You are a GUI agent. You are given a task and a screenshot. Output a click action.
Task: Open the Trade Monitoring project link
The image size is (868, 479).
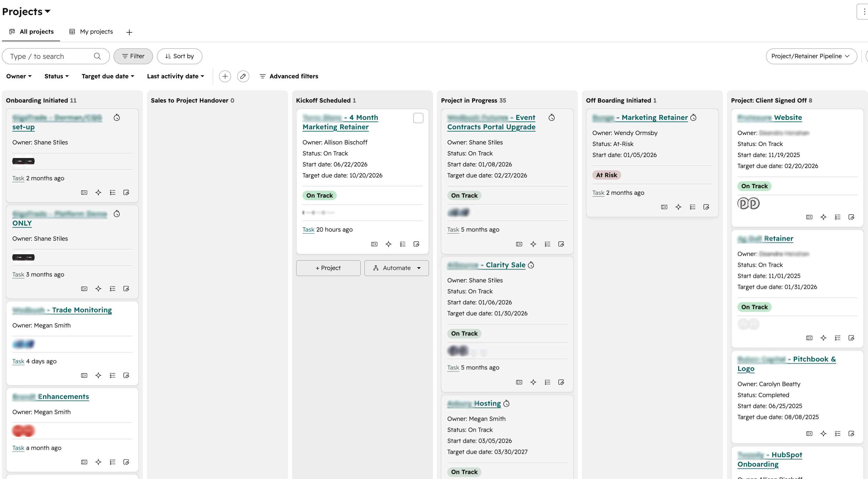[62, 310]
